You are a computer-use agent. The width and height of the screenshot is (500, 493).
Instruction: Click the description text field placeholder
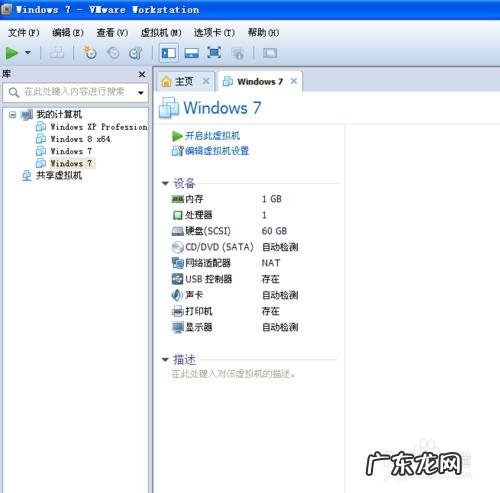tap(233, 374)
